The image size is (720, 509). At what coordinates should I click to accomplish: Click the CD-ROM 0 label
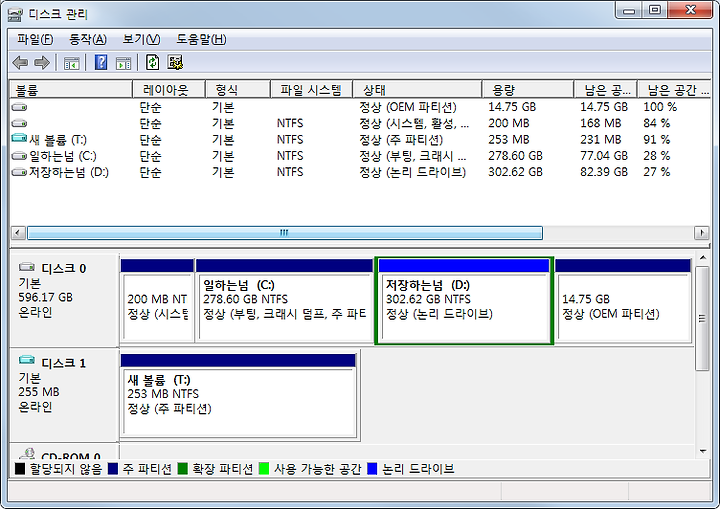tap(71, 455)
